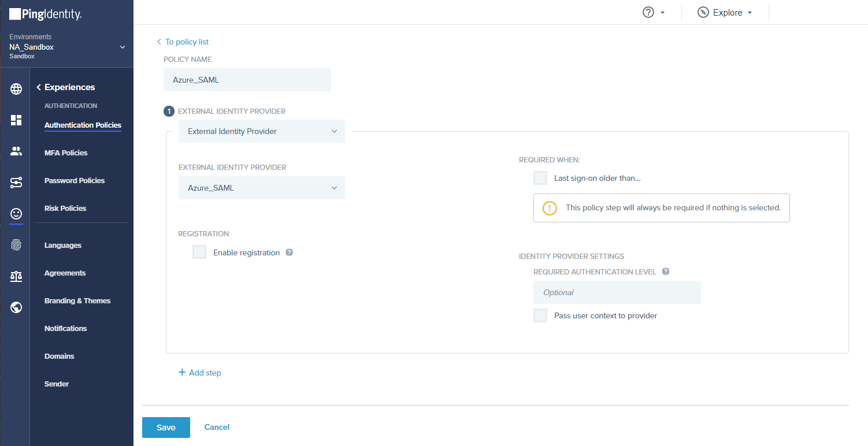
Task: Open the help question mark icon
Action: [x=648, y=12]
